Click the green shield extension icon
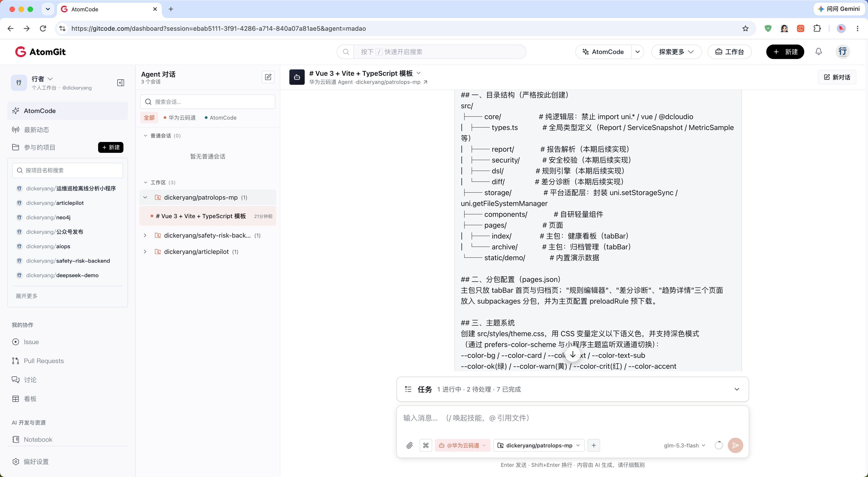 [x=768, y=29]
